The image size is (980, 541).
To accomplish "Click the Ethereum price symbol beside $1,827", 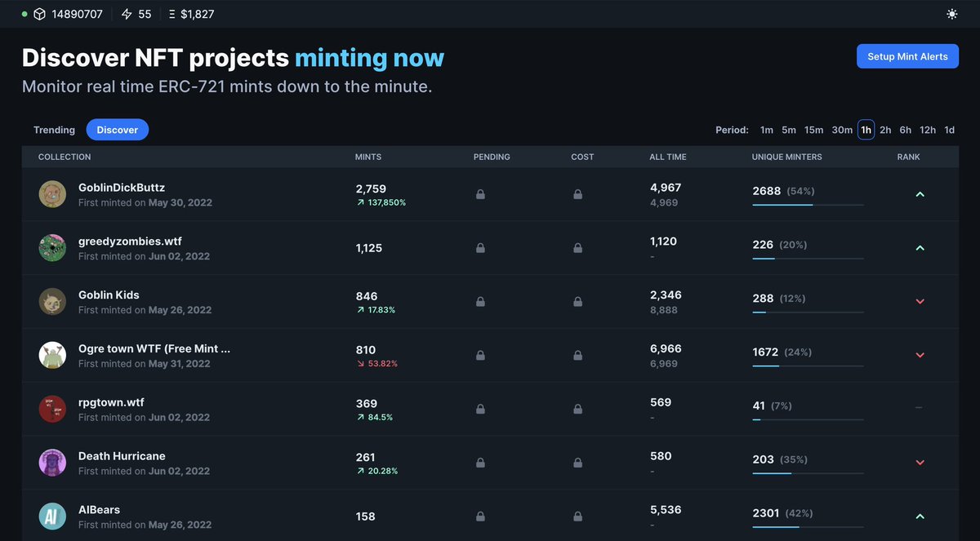I will (171, 14).
